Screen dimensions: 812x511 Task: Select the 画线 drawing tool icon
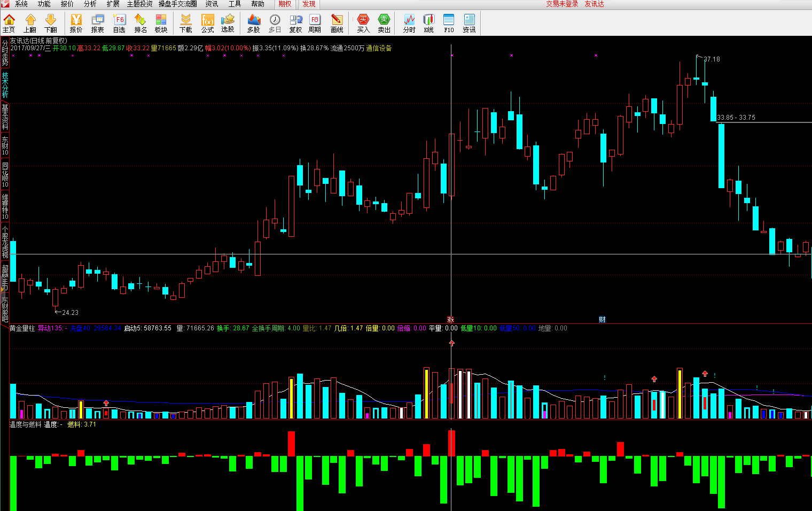pos(337,24)
